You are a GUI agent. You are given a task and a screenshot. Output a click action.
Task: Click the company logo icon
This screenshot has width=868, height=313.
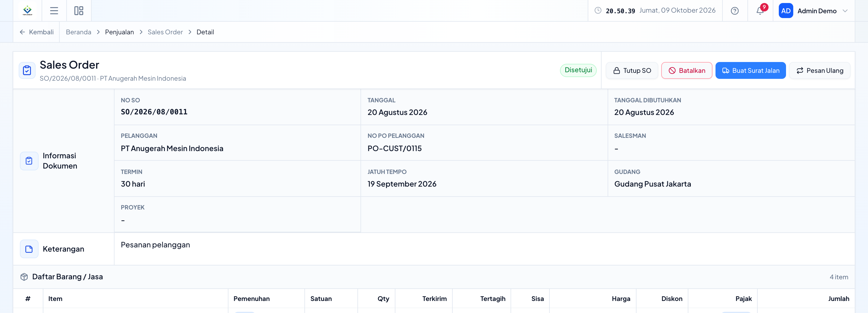click(x=27, y=11)
